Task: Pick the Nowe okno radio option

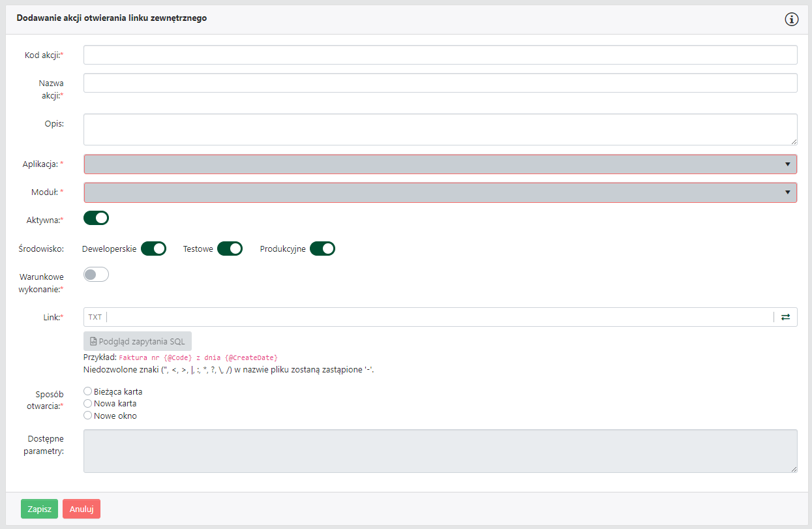Action: coord(88,416)
